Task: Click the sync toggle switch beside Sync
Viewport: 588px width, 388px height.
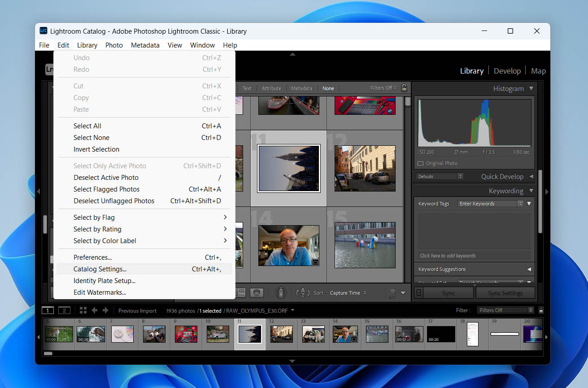Action: coord(419,293)
